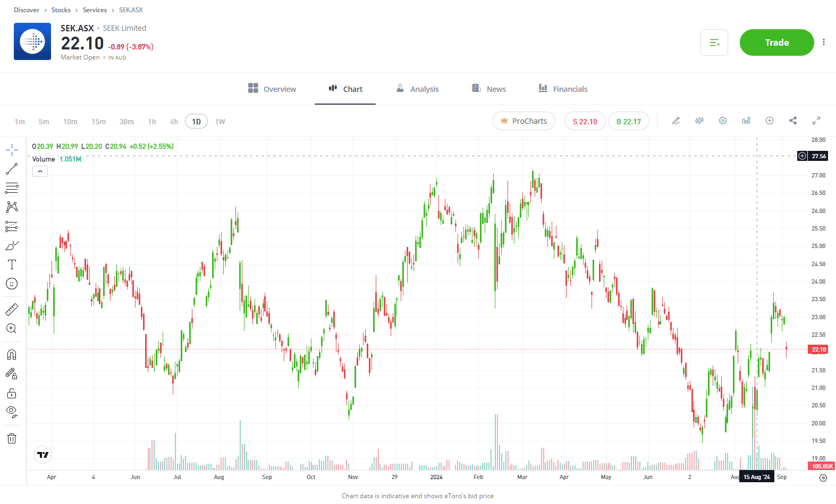Click the Volume indicator label
Screen dimensions: 836x504
click(x=44, y=159)
